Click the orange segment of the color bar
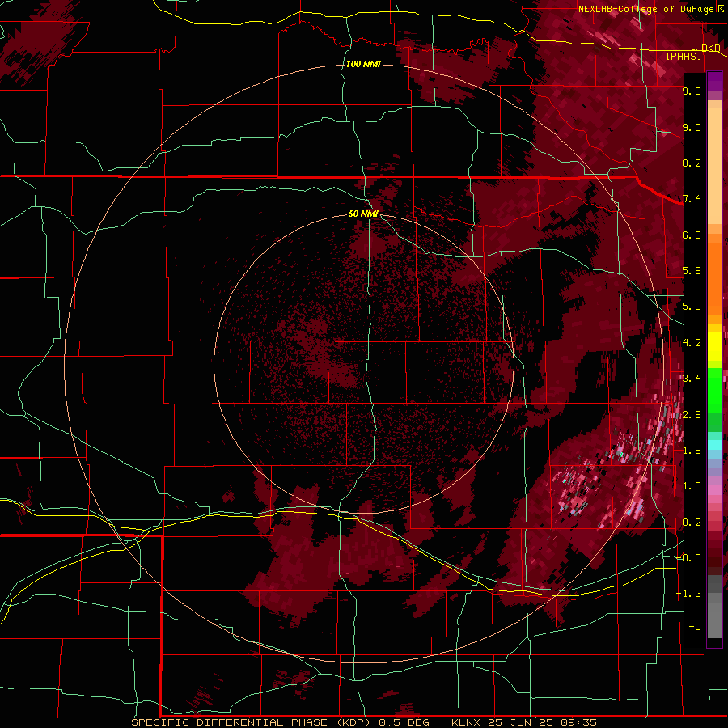 [x=714, y=274]
